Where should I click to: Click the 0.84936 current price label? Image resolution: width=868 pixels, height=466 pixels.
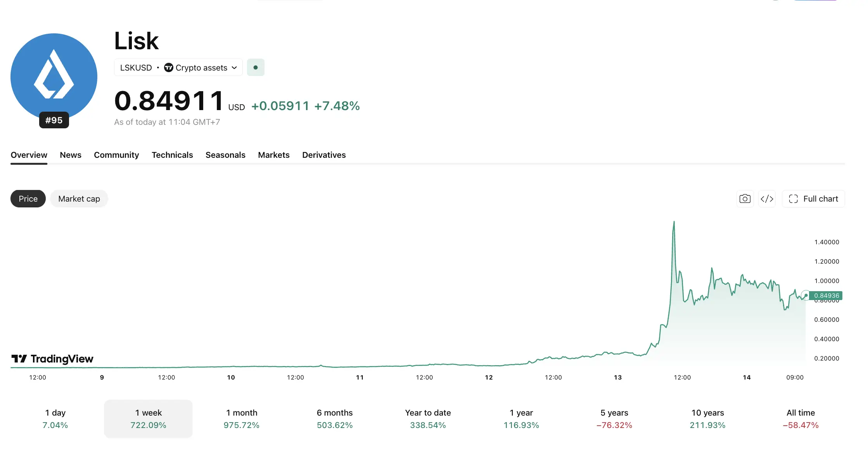[826, 296]
